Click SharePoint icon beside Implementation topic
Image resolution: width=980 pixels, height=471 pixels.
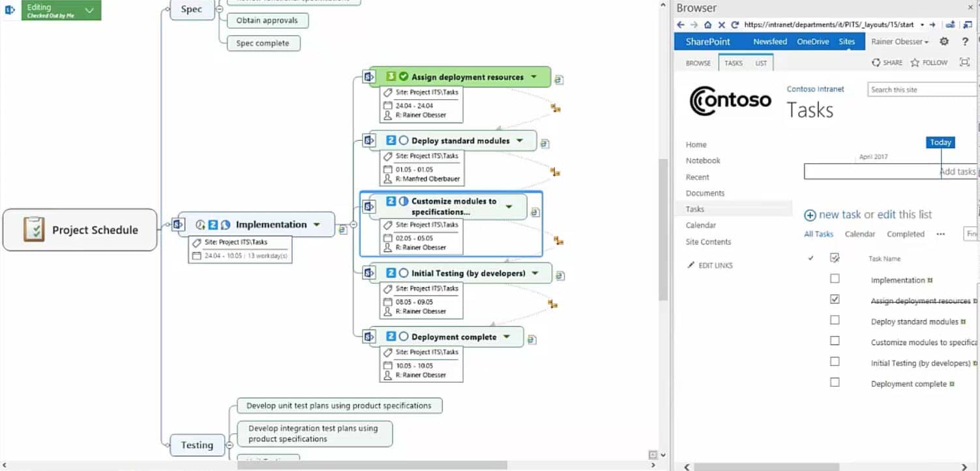tap(177, 224)
